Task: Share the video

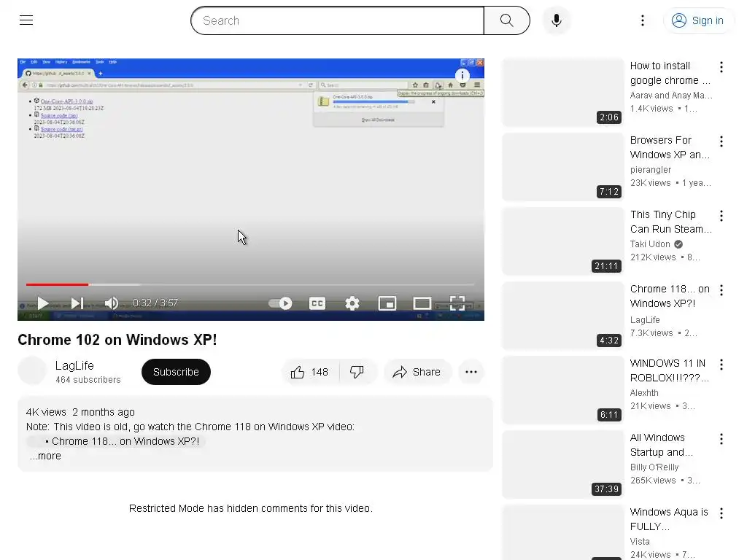Action: 417,372
